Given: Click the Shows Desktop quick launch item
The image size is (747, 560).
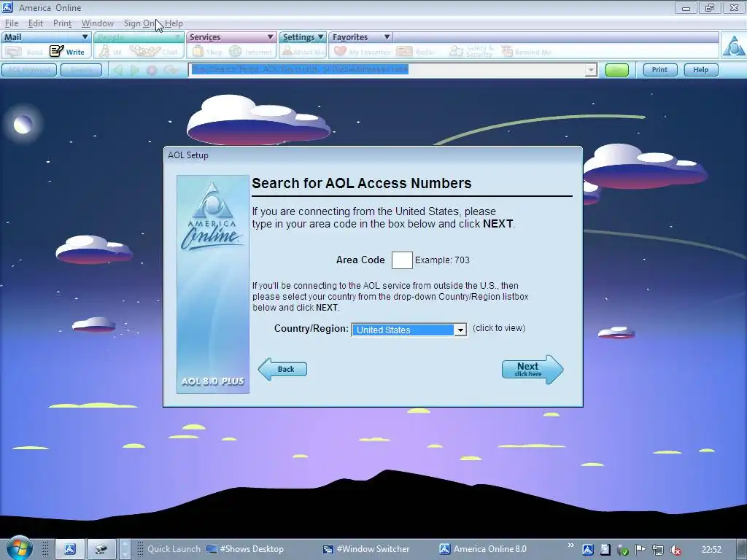Looking at the screenshot, I should 245,549.
